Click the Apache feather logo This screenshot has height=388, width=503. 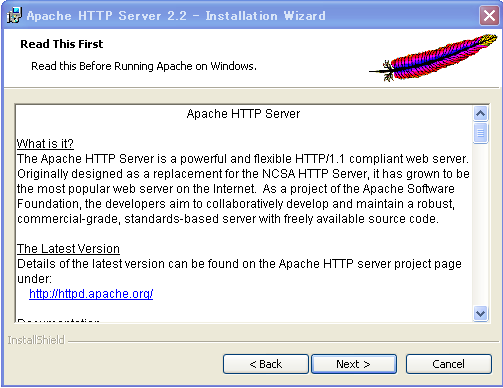pos(433,57)
